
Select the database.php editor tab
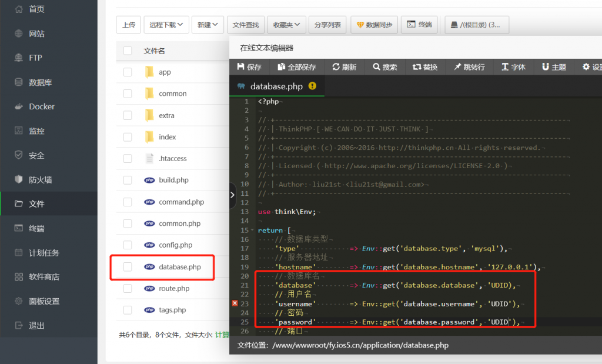276,86
